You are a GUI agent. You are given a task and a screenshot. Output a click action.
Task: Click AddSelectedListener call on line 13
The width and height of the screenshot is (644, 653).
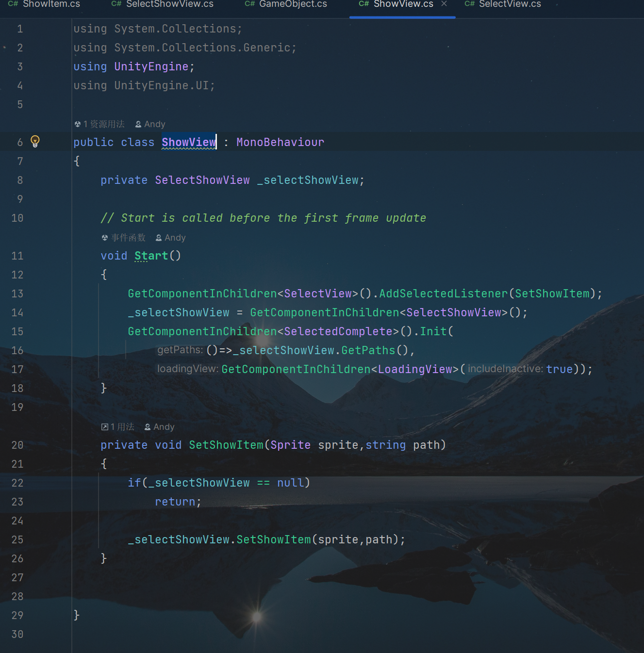(x=443, y=294)
